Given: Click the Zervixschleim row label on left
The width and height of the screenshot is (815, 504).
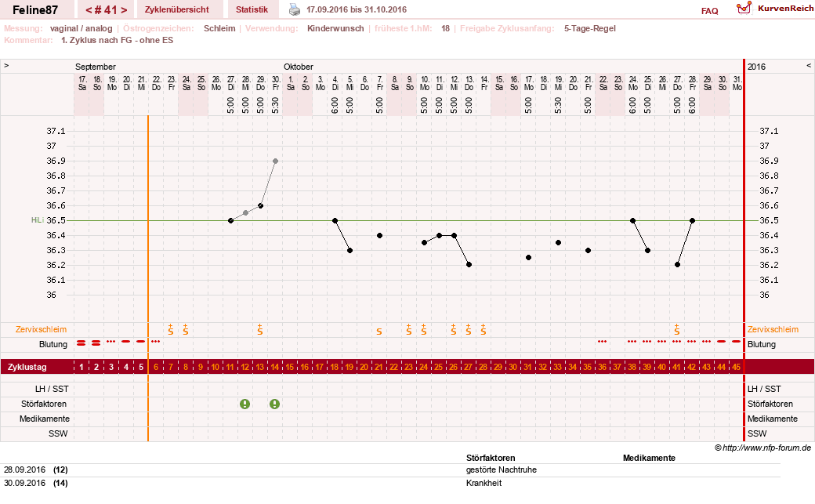Looking at the screenshot, I should (41, 330).
